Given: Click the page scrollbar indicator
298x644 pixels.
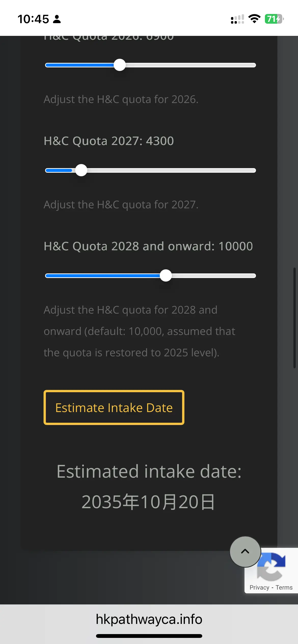Looking at the screenshot, I should pyautogui.click(x=294, y=318).
